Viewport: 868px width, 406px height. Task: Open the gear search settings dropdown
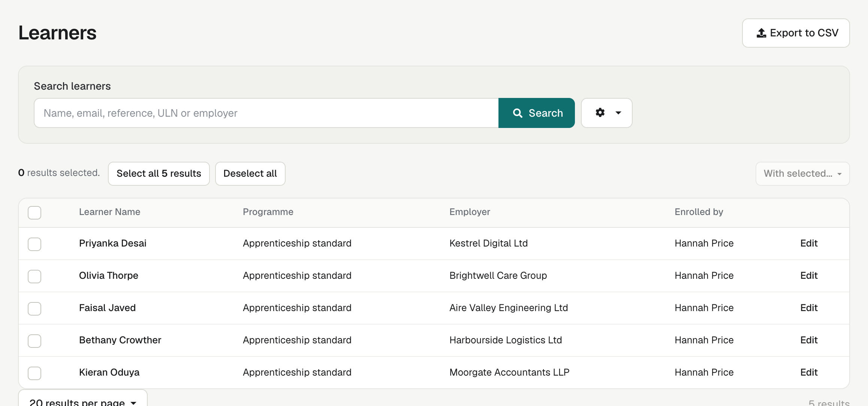coord(606,113)
